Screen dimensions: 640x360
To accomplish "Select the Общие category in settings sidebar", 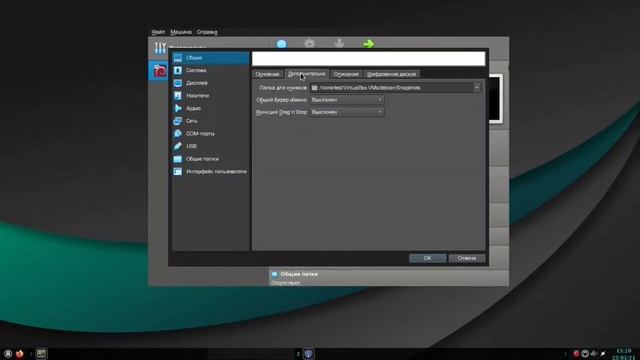I will (x=210, y=58).
